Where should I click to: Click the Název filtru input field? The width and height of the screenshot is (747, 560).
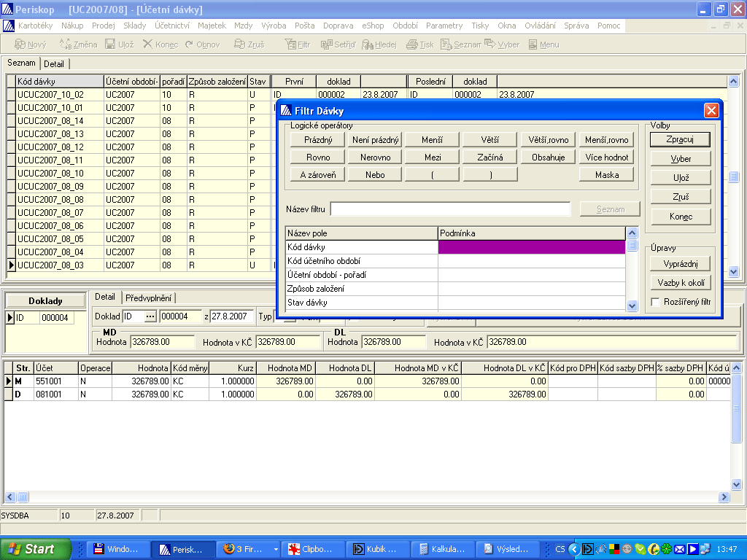click(x=450, y=209)
